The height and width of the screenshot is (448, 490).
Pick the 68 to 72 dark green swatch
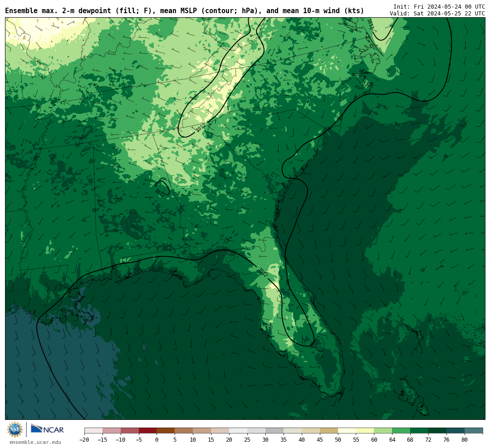[419, 431]
